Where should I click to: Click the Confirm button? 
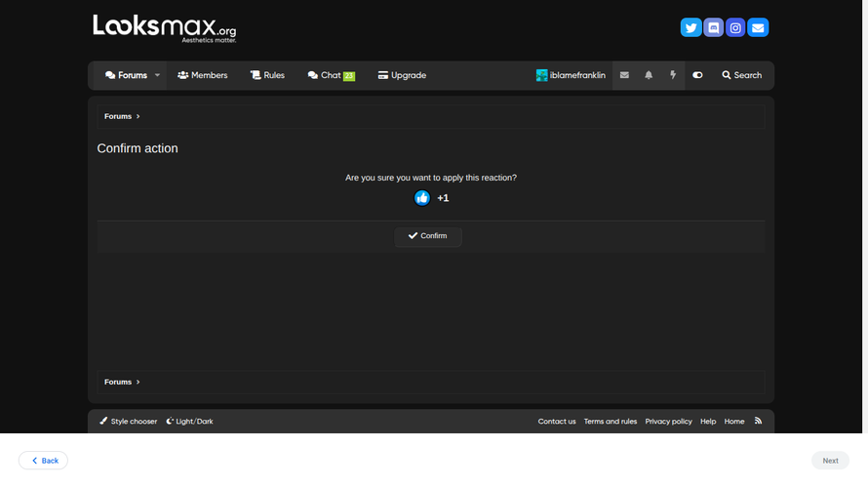[x=428, y=236]
